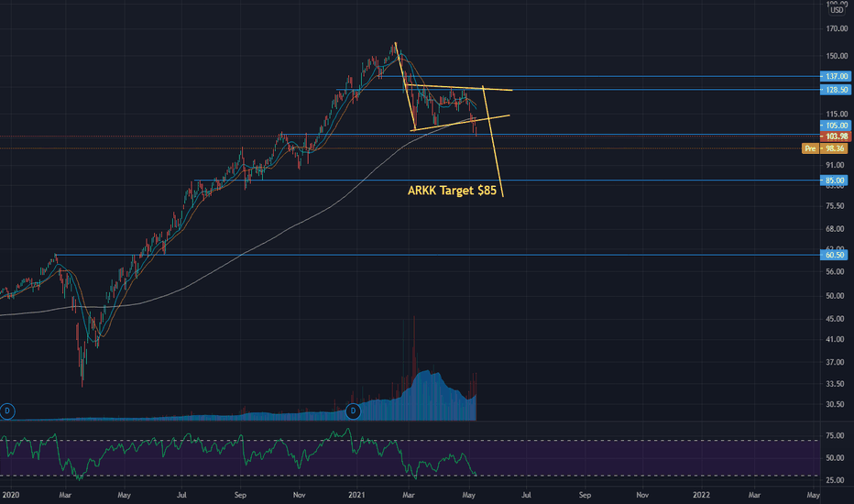Screen dimensions: 854x504
Task: Click the 56.00 price axis value
Action: click(x=835, y=271)
